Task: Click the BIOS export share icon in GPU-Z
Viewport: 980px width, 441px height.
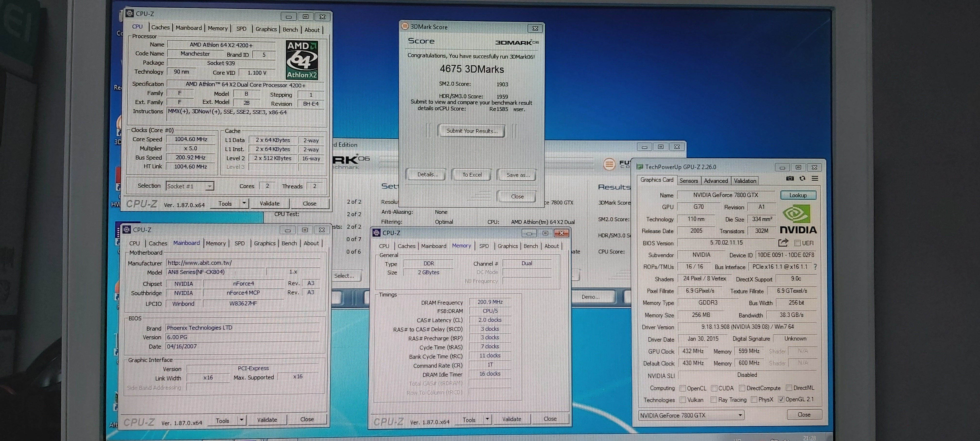Action: click(x=783, y=243)
